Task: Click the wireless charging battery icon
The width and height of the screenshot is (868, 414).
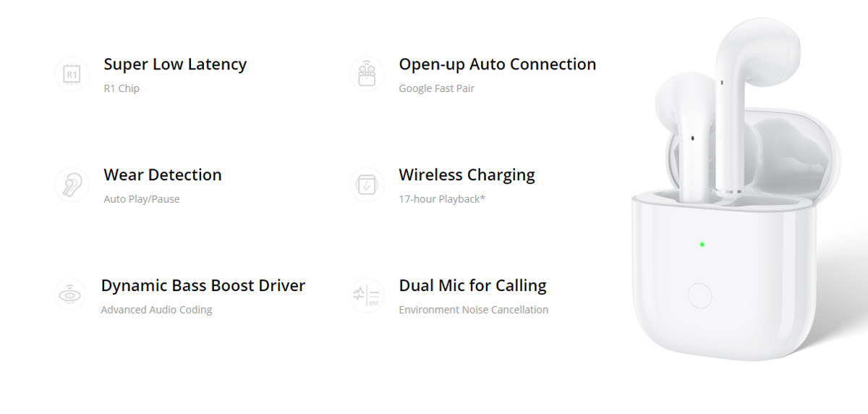Action: 367,185
